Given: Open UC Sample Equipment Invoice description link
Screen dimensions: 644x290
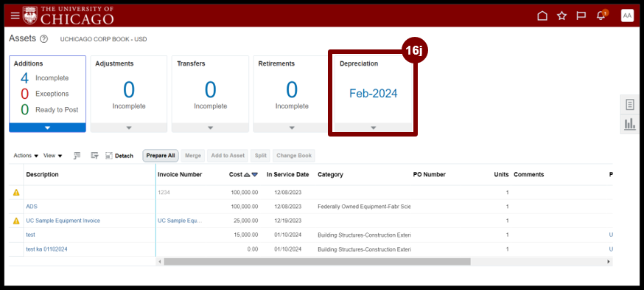Looking at the screenshot, I should [63, 221].
